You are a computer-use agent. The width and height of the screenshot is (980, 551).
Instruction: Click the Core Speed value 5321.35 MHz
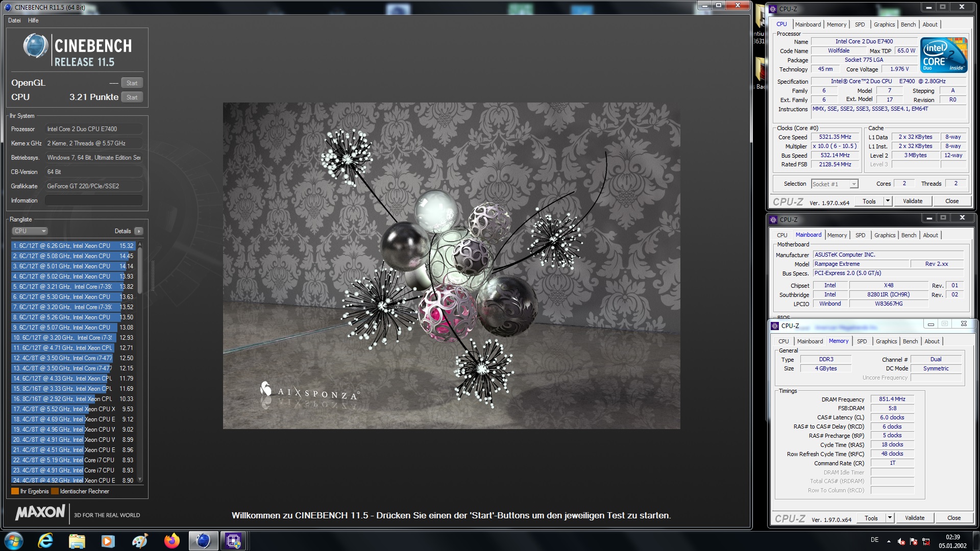pos(835,137)
